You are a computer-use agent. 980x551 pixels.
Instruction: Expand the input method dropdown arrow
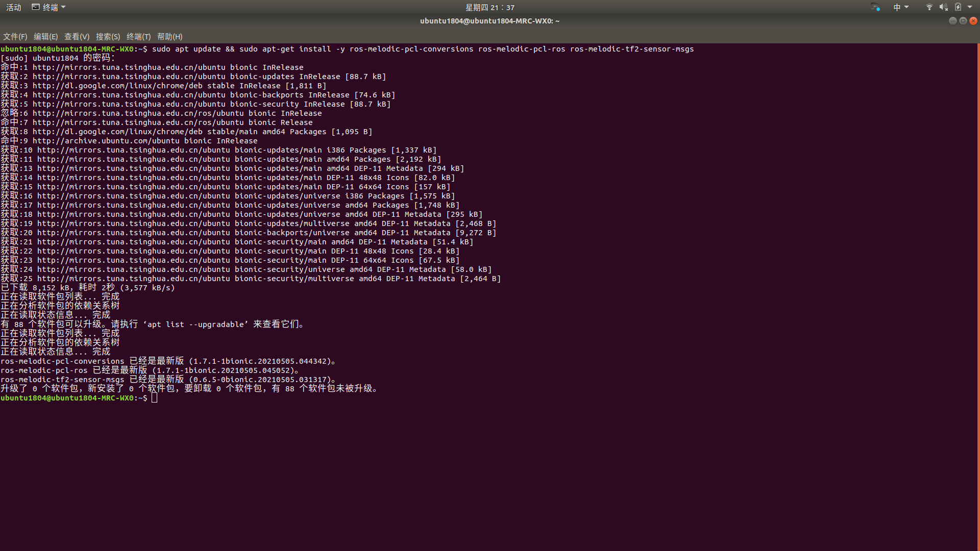[x=906, y=7]
